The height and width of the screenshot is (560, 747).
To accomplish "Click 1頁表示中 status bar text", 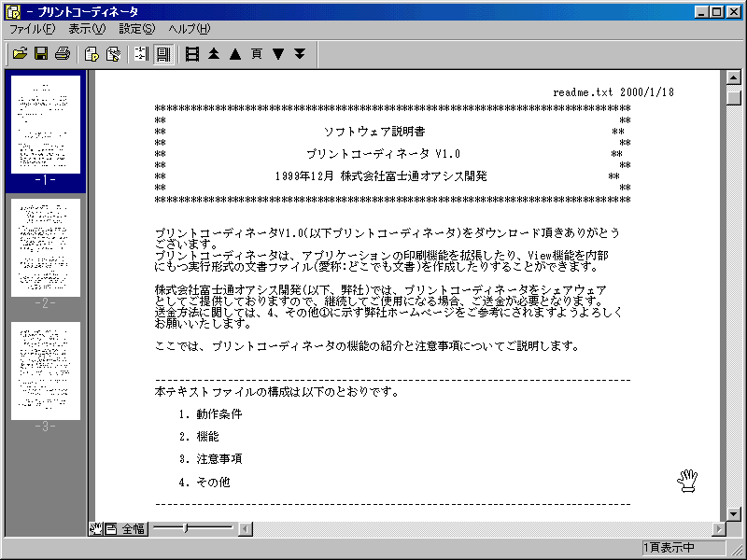I will 669,548.
